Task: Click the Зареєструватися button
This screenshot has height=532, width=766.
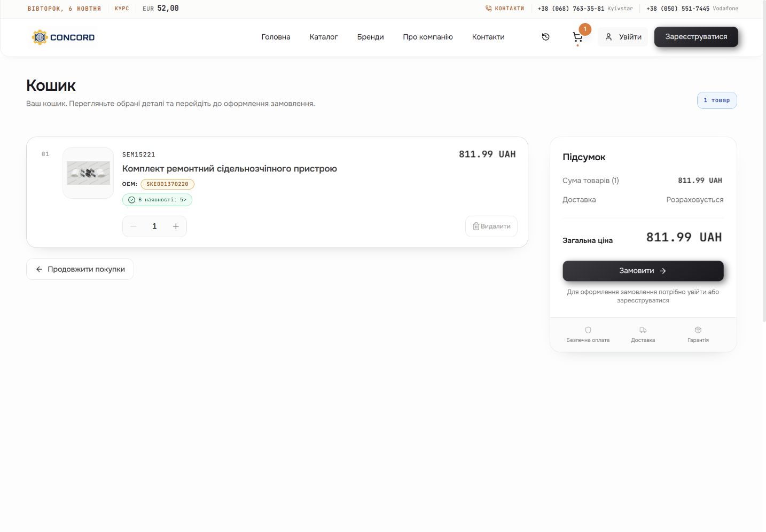Action: point(696,37)
